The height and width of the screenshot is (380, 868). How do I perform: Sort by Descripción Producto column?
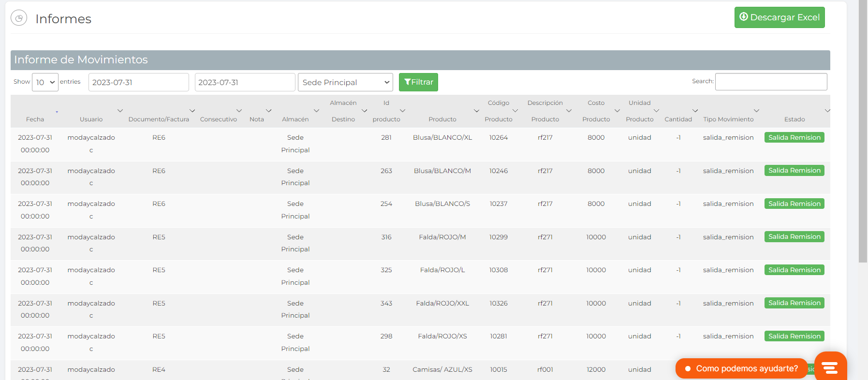pyautogui.click(x=545, y=111)
